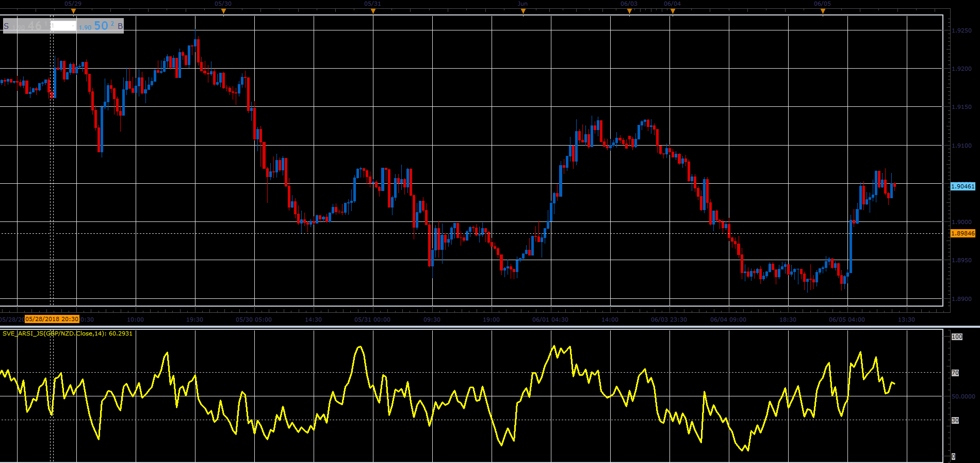Click the 06/01 04:30 time axis label
The width and height of the screenshot is (980, 463).
pos(550,320)
